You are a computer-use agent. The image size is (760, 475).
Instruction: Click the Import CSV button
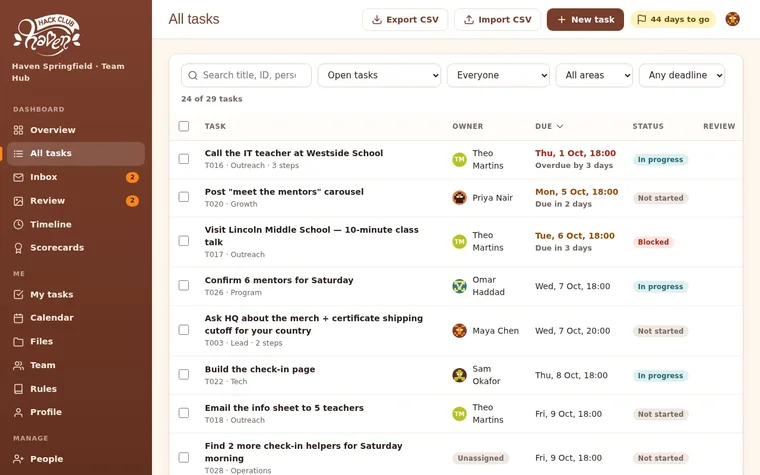(497, 19)
